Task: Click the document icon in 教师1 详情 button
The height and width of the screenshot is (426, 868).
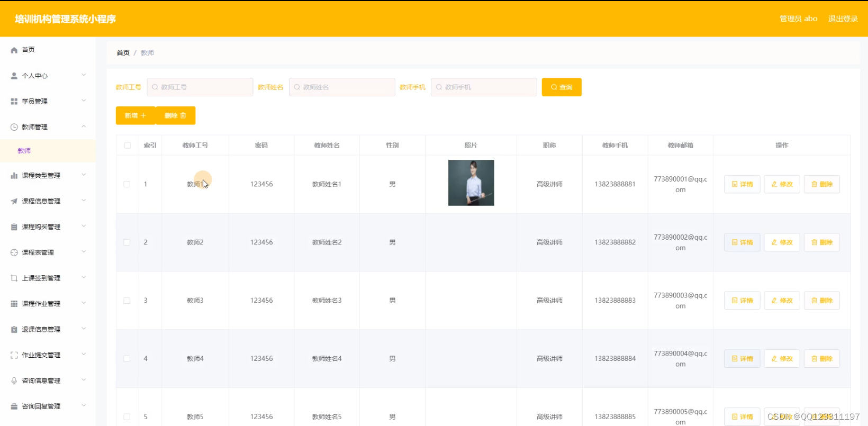Action: point(735,184)
